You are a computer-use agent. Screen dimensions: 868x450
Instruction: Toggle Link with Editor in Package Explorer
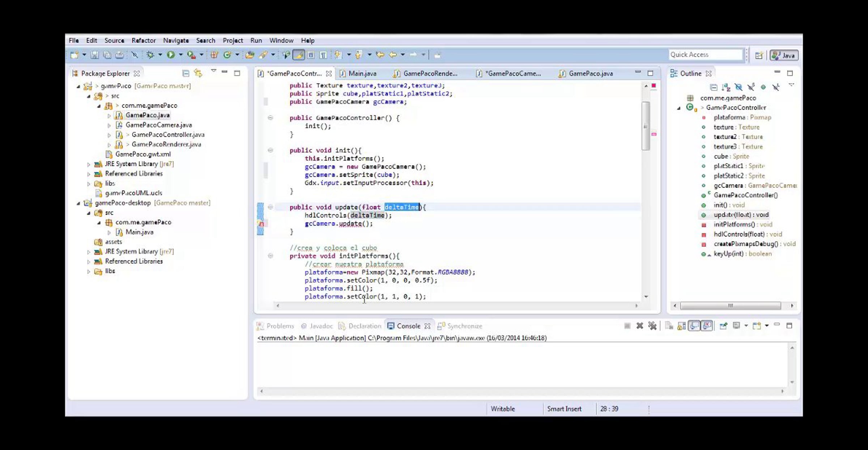pos(198,73)
